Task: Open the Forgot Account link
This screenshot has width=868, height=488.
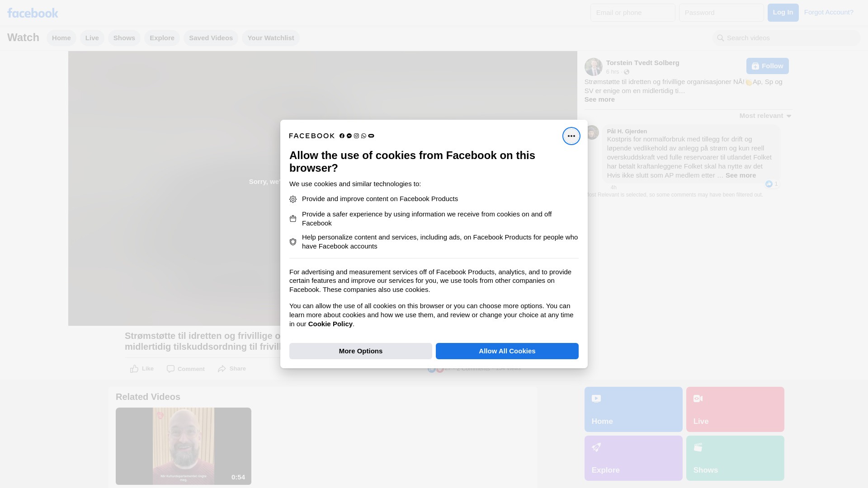Action: coord(828,12)
